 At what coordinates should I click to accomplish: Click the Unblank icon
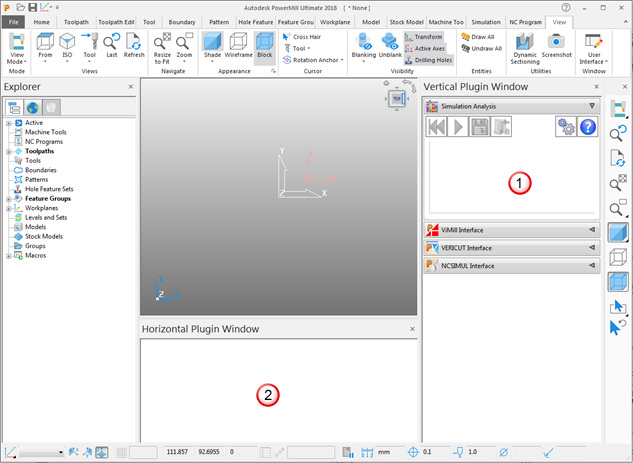pos(390,46)
